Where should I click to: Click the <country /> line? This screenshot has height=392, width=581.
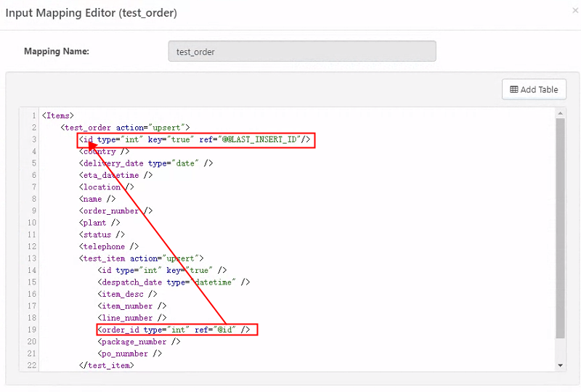(x=104, y=151)
